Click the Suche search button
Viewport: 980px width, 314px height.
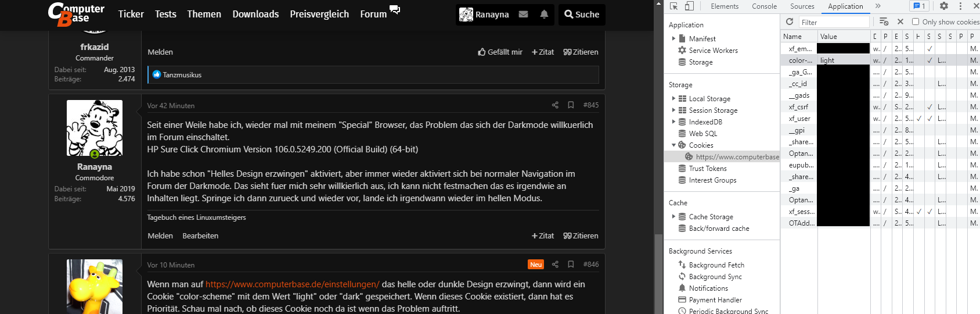582,15
